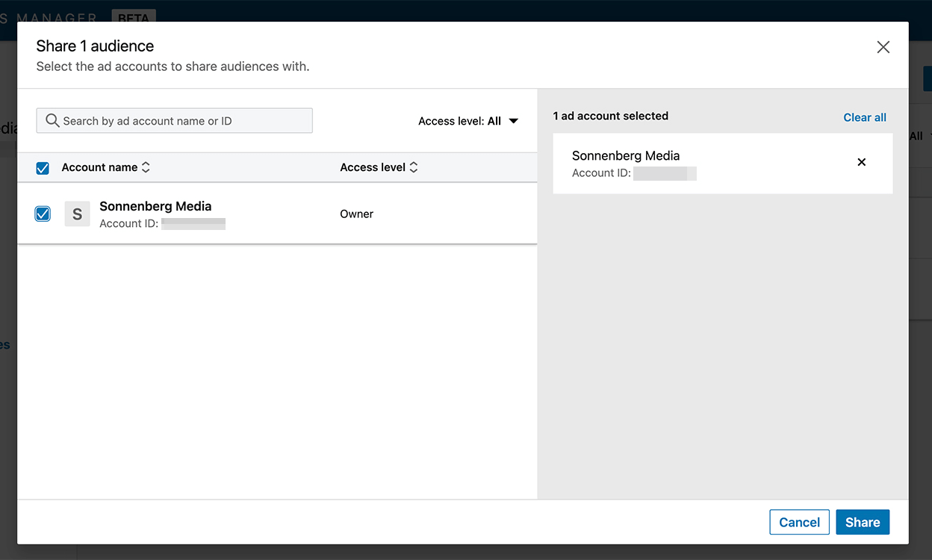Screen dimensions: 932x560
Task: Click Clear all link
Action: click(865, 117)
